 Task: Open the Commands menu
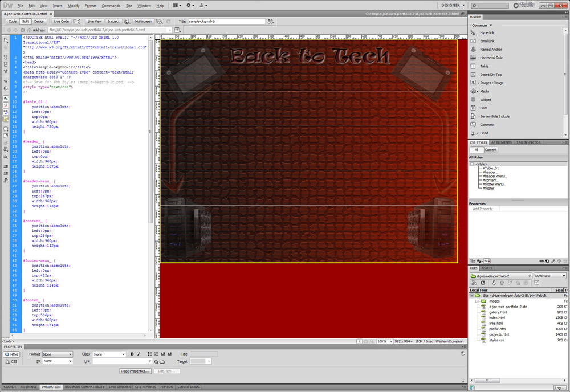click(x=111, y=5)
